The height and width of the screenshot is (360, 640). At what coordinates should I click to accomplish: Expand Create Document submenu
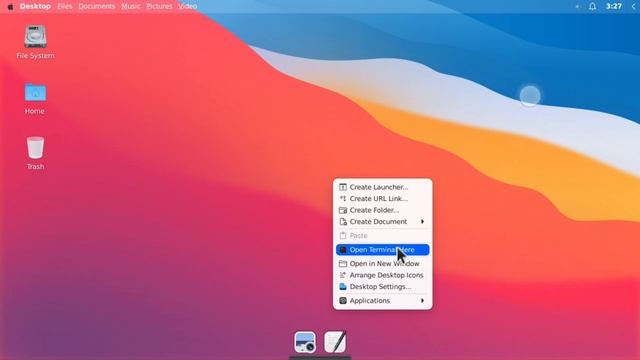382,221
